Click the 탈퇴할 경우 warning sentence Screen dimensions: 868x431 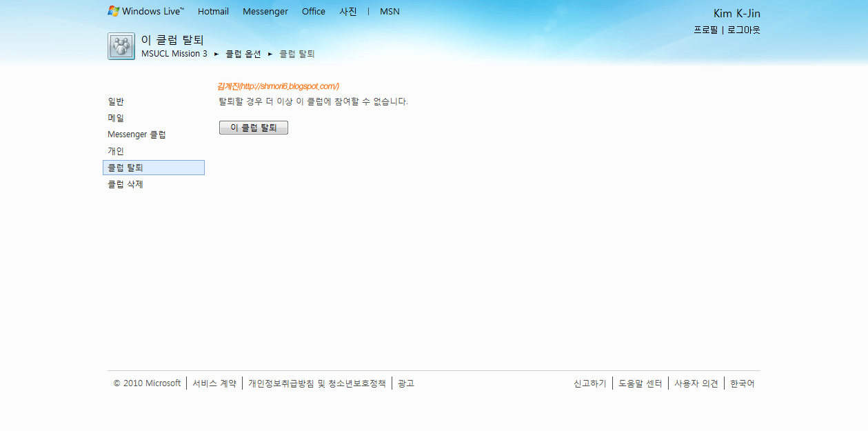[x=314, y=101]
